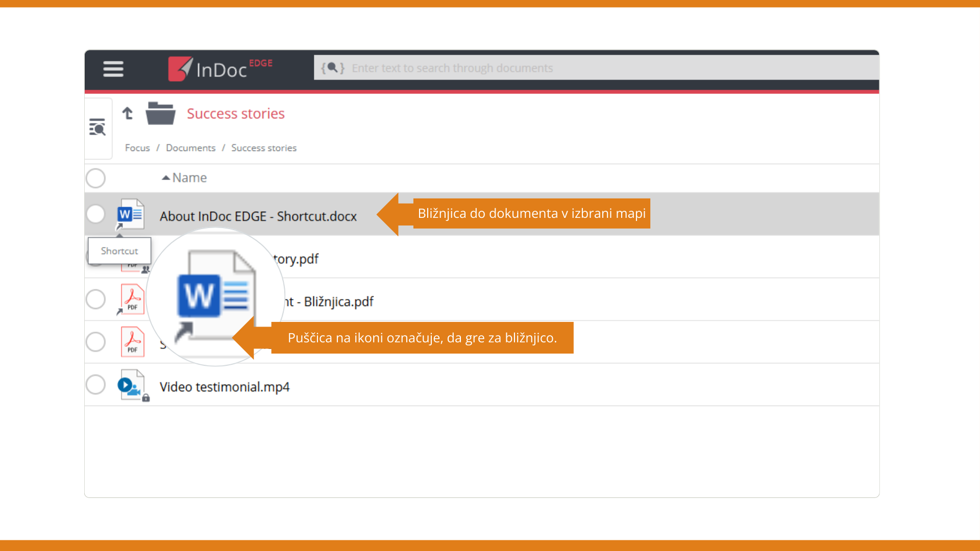Open Video testimonial.mp4 file name

(x=224, y=387)
